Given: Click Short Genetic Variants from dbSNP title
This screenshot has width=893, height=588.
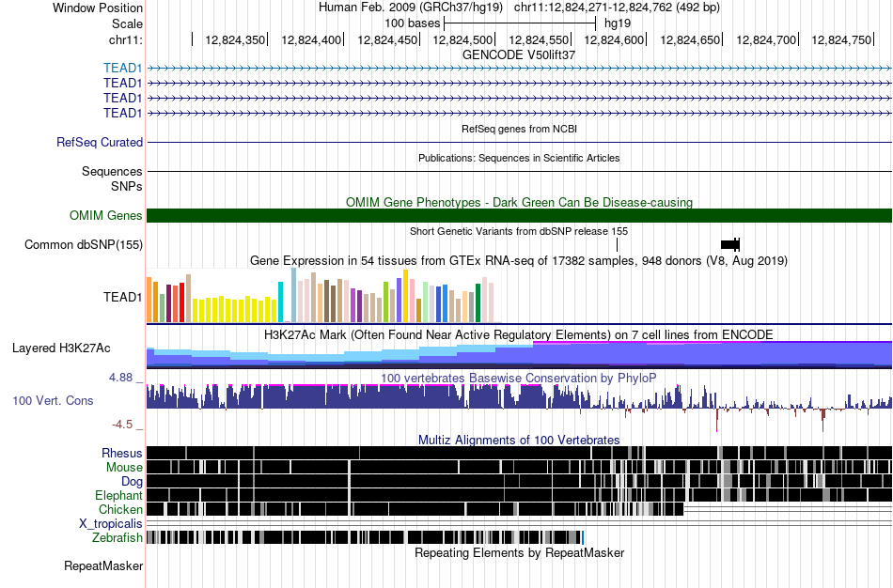Looking at the screenshot, I should (x=519, y=232).
